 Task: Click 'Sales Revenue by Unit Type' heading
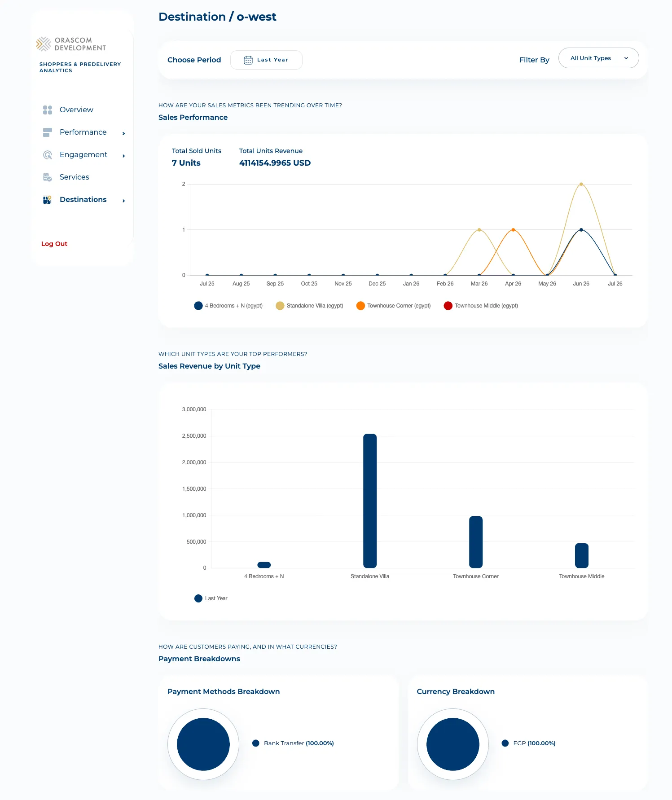[x=209, y=366]
